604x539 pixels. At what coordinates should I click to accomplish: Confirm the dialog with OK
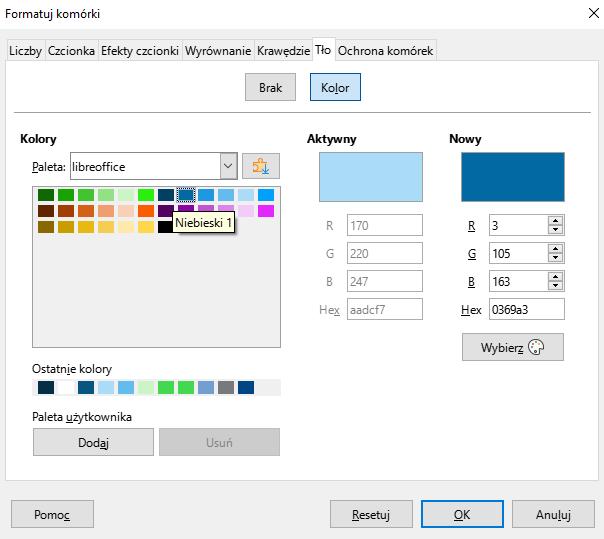[462, 514]
